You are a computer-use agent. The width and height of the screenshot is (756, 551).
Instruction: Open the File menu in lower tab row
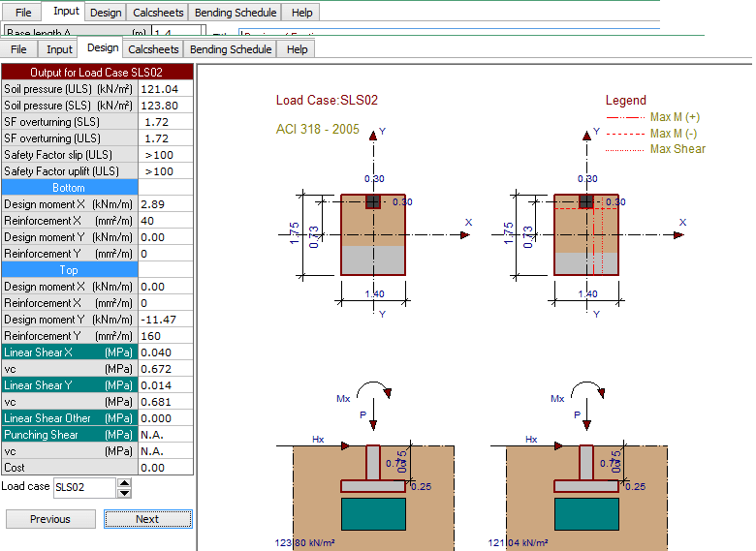(18, 49)
